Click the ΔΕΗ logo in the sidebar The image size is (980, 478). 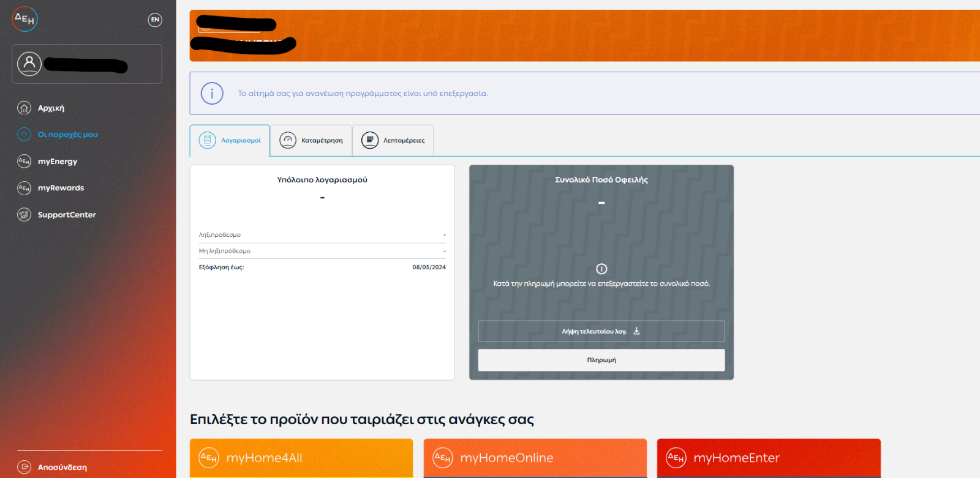25,18
